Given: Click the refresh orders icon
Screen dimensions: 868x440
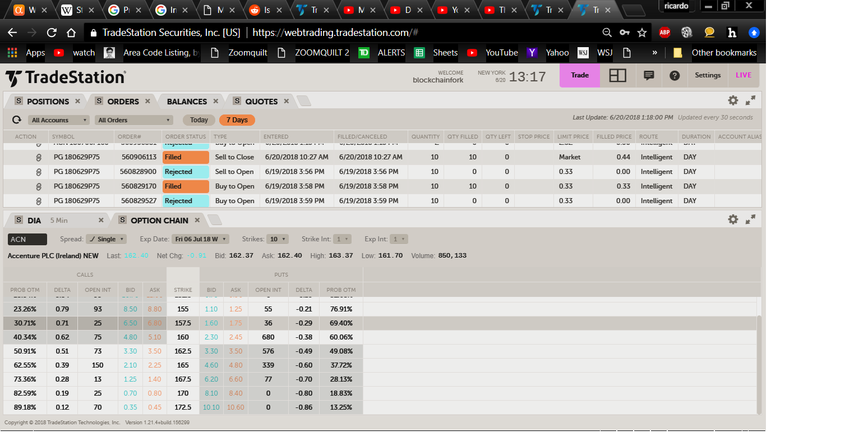Looking at the screenshot, I should coord(17,120).
